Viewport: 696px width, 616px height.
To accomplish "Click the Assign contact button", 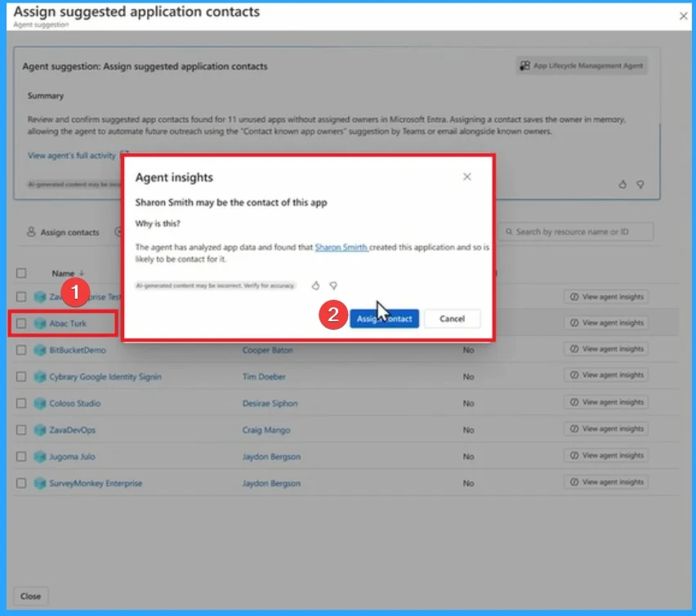I will [384, 319].
